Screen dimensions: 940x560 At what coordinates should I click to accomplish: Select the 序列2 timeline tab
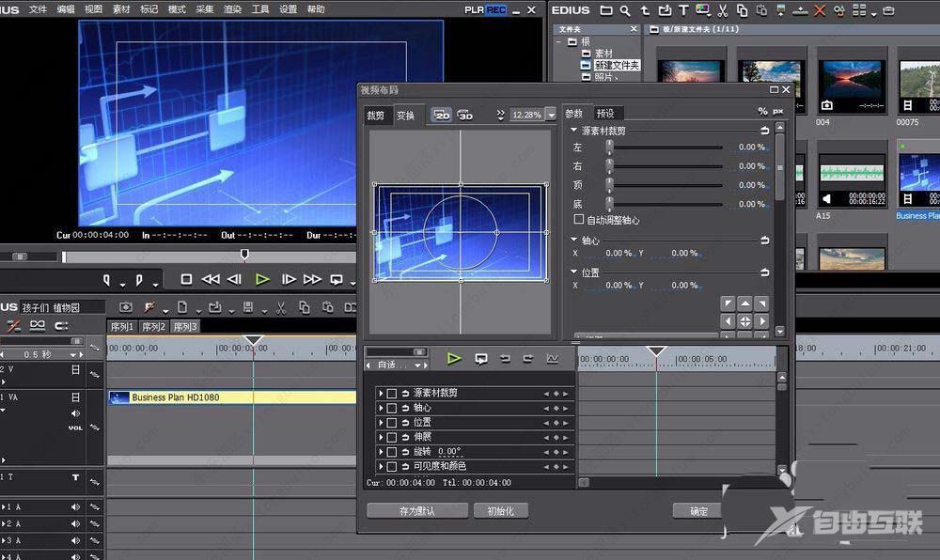tap(153, 326)
